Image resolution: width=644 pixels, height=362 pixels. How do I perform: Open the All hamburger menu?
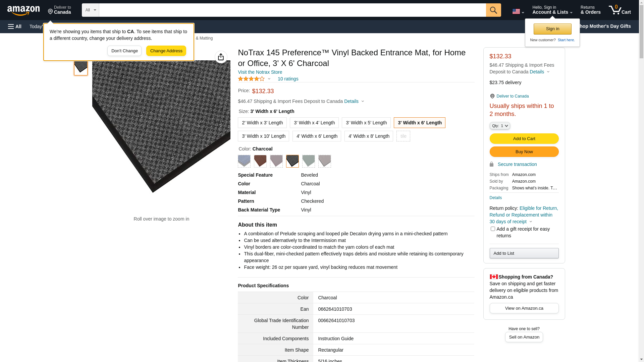click(x=15, y=26)
